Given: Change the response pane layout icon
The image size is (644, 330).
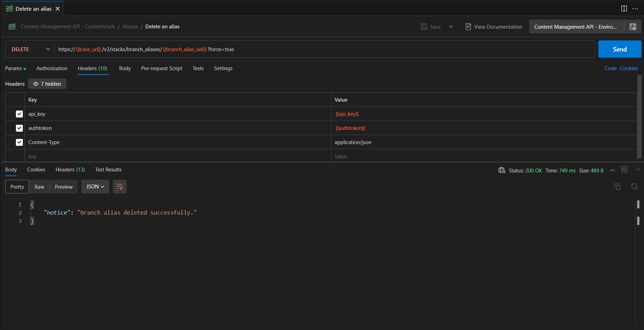Looking at the screenshot, I should [x=624, y=169].
